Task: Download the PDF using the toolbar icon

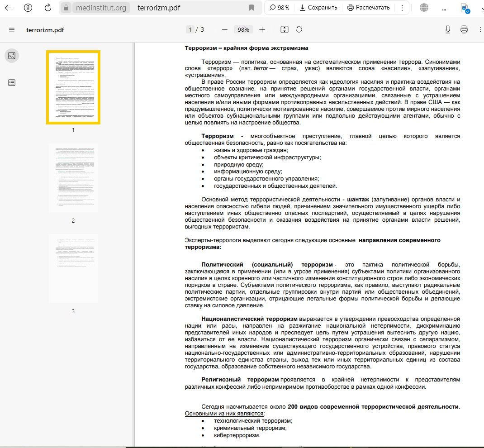Action: tap(448, 30)
